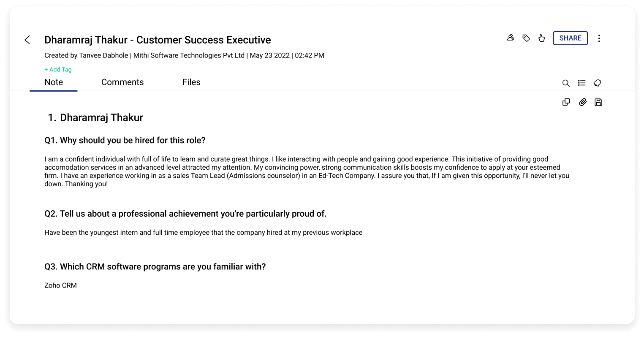The width and height of the screenshot is (644, 337).
Task: Open the assignee/member icon
Action: click(x=511, y=38)
